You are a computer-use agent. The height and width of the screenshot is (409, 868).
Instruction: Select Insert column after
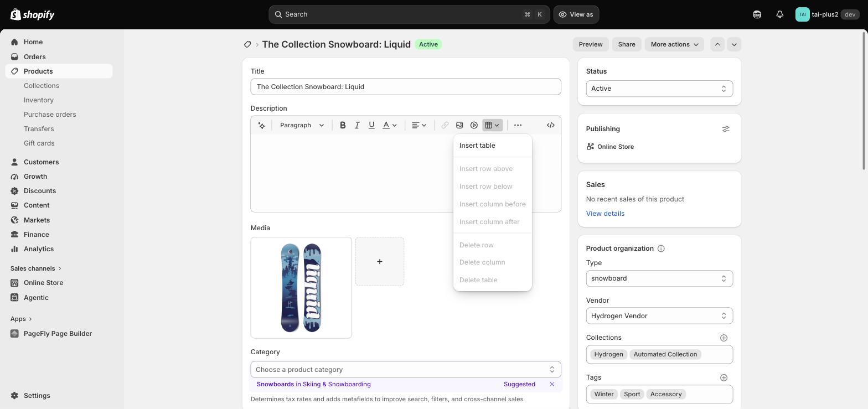tap(493, 222)
